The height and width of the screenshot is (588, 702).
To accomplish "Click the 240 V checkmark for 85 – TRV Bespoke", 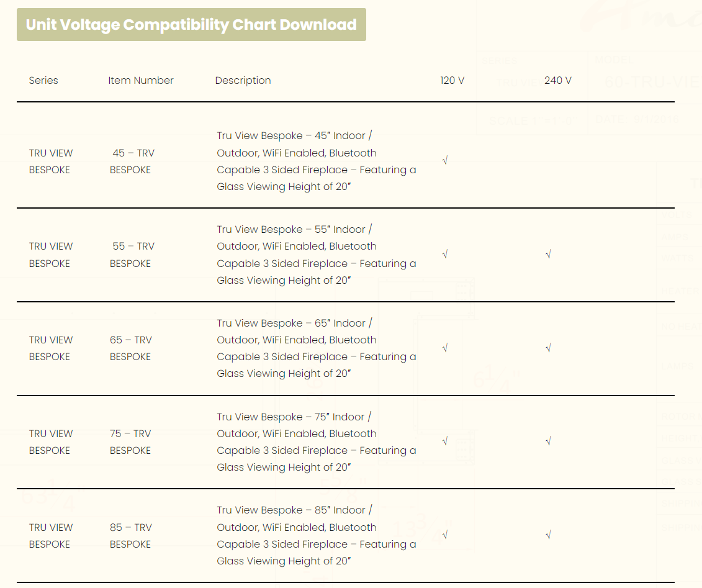I will click(x=548, y=535).
